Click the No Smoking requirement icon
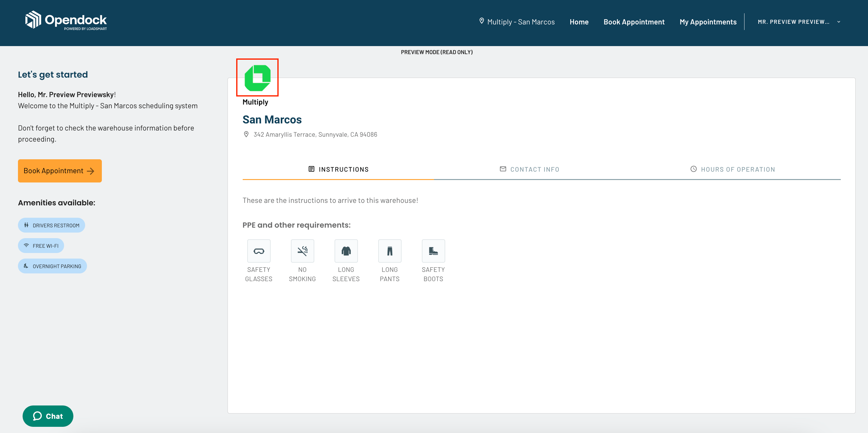868x433 pixels. click(302, 251)
